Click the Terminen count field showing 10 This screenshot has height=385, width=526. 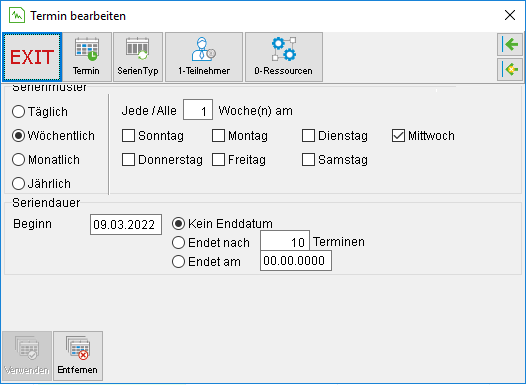point(285,241)
